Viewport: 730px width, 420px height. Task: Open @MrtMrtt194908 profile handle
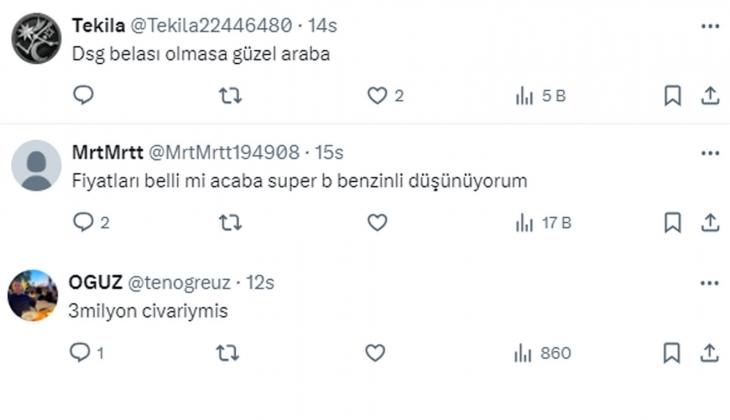[224, 152]
